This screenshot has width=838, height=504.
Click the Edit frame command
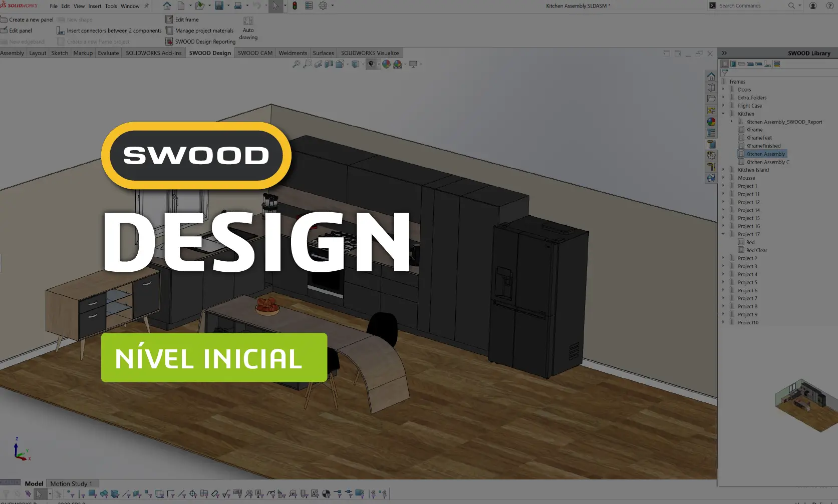coord(182,20)
